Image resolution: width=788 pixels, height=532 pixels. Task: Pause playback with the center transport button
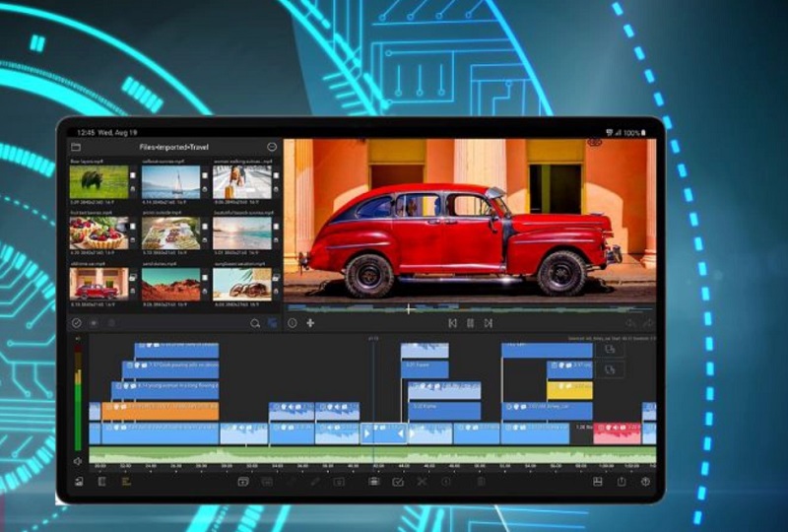click(x=470, y=322)
